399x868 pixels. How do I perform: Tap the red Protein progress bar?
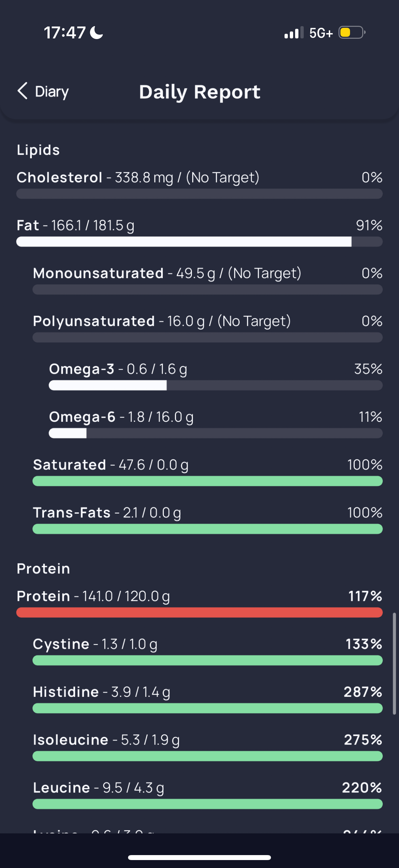pyautogui.click(x=199, y=612)
